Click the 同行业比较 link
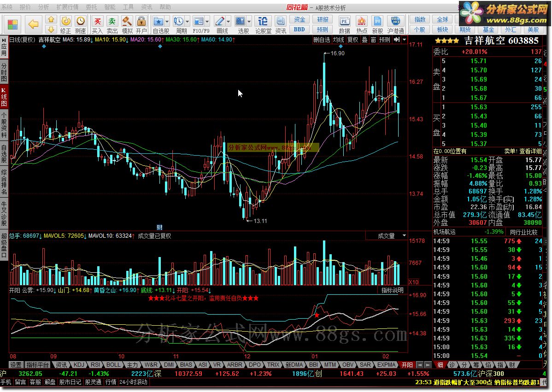The width and height of the screenshot is (552, 392). (x=524, y=232)
